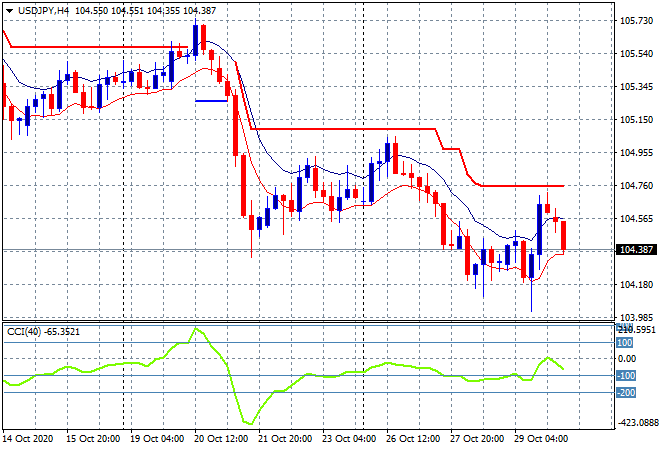Click the 105.150 price axis label
Viewport: 660px width, 450px height.
point(636,120)
